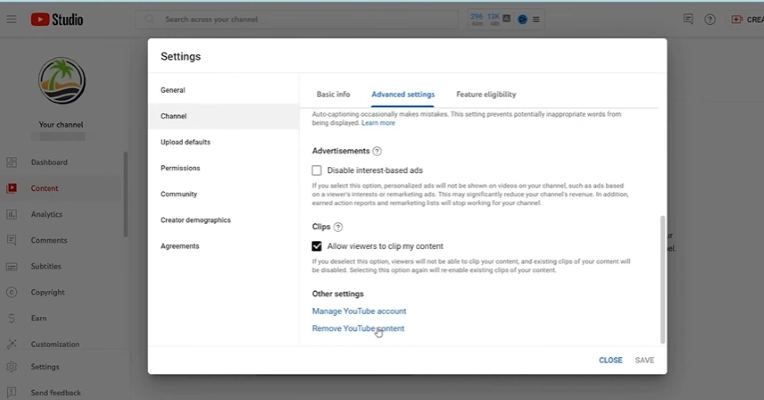Show help tooltip next to Clips

pos(338,227)
